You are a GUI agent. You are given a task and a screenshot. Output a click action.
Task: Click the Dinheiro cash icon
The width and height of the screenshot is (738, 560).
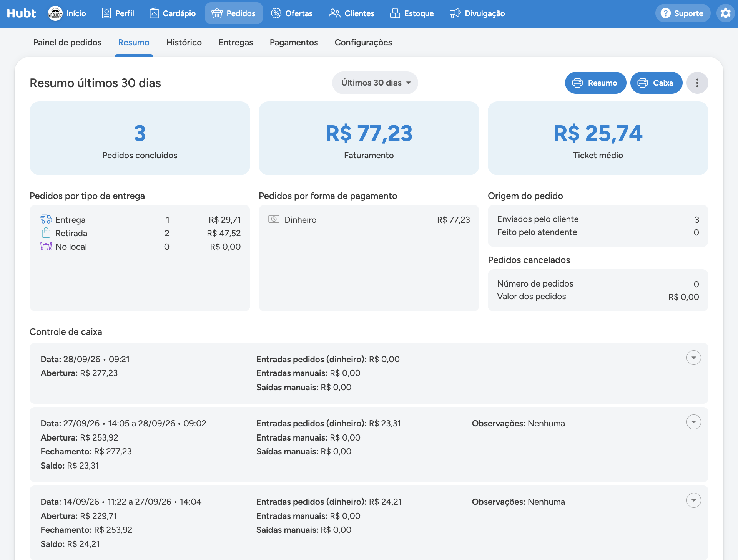(x=274, y=219)
